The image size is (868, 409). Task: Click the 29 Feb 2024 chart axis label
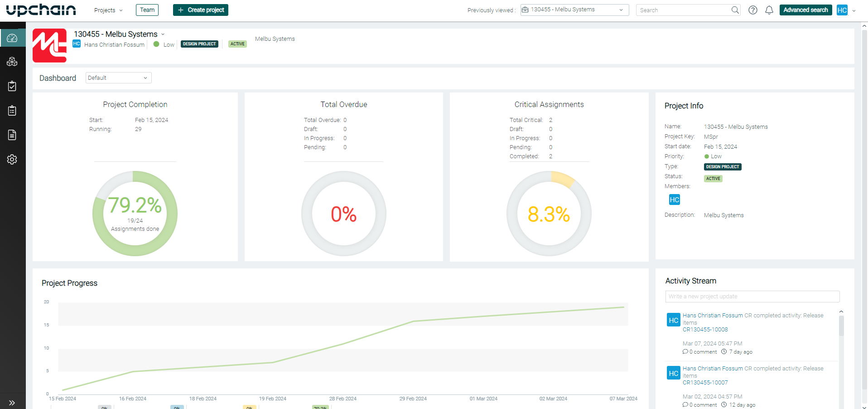click(x=413, y=399)
